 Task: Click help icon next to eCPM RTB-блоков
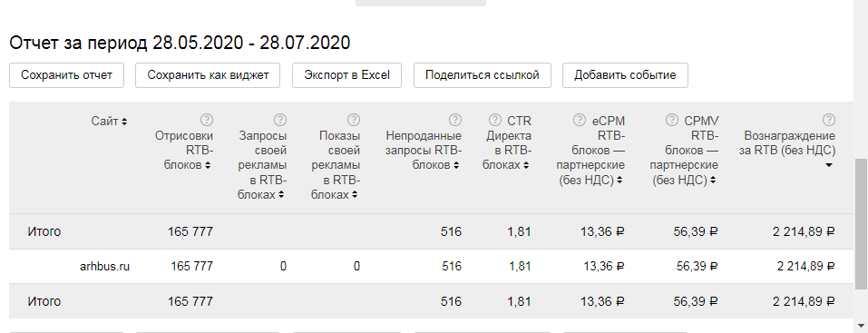click(x=580, y=120)
